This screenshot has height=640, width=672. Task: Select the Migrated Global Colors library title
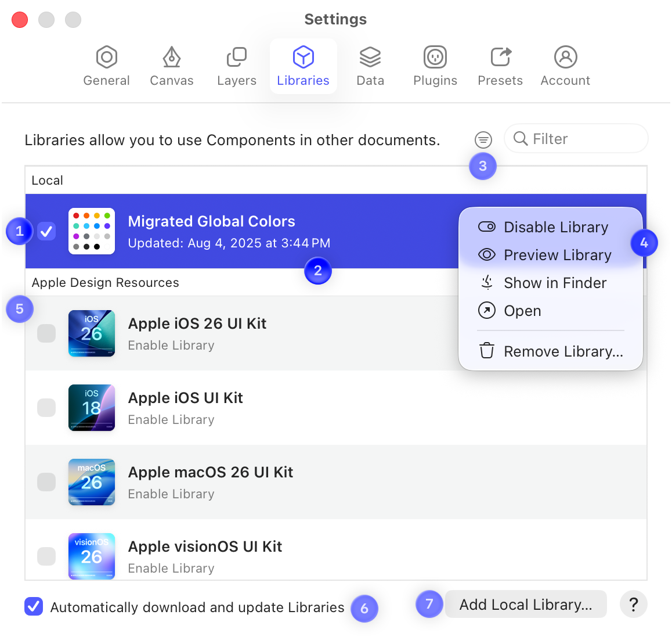pyautogui.click(x=212, y=221)
